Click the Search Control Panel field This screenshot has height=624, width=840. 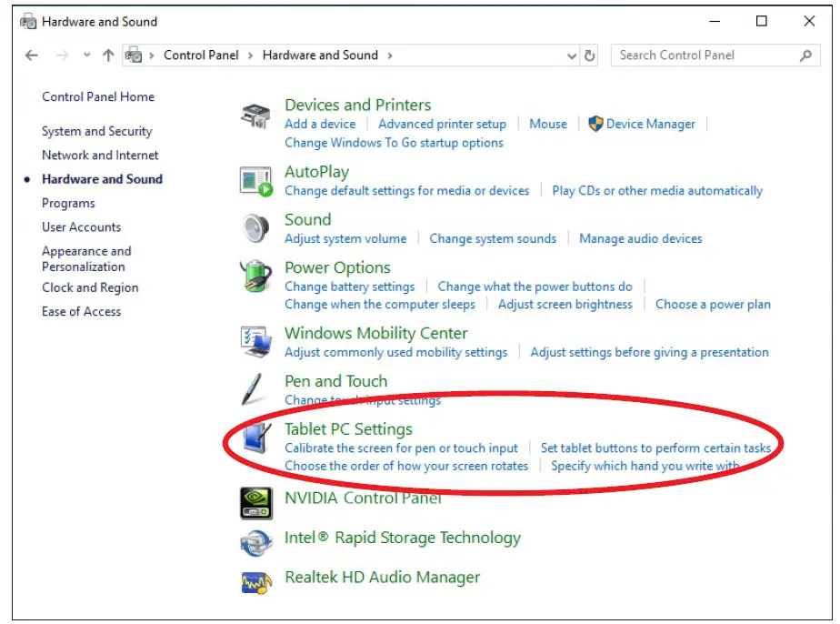[705, 55]
